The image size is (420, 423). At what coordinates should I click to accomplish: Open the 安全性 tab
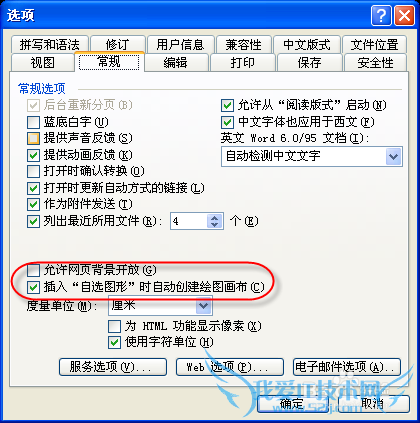375,63
